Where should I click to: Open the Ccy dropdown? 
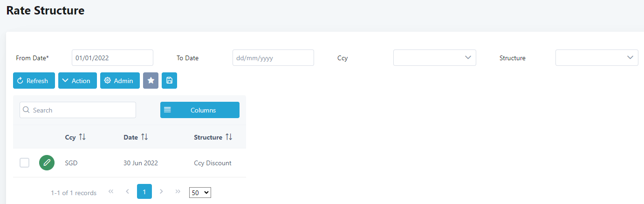click(x=434, y=58)
